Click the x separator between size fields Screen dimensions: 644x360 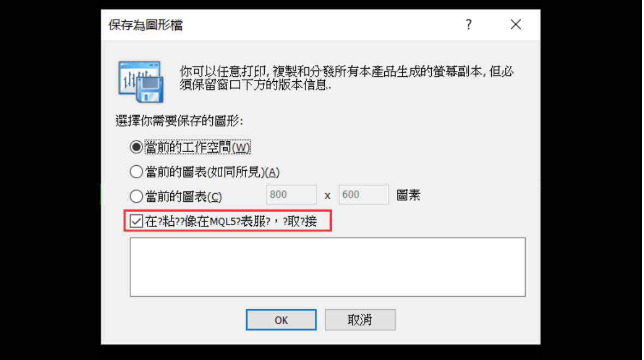pos(327,196)
